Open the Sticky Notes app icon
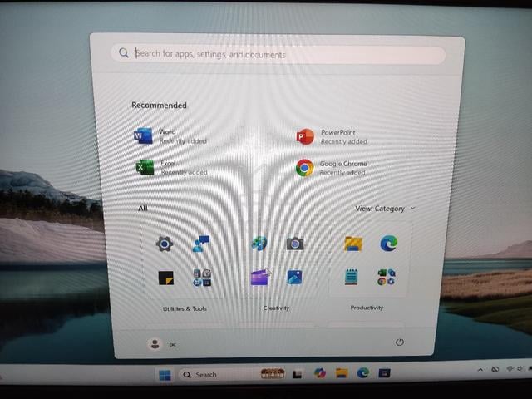Viewport: 532px width, 399px height. 166,278
